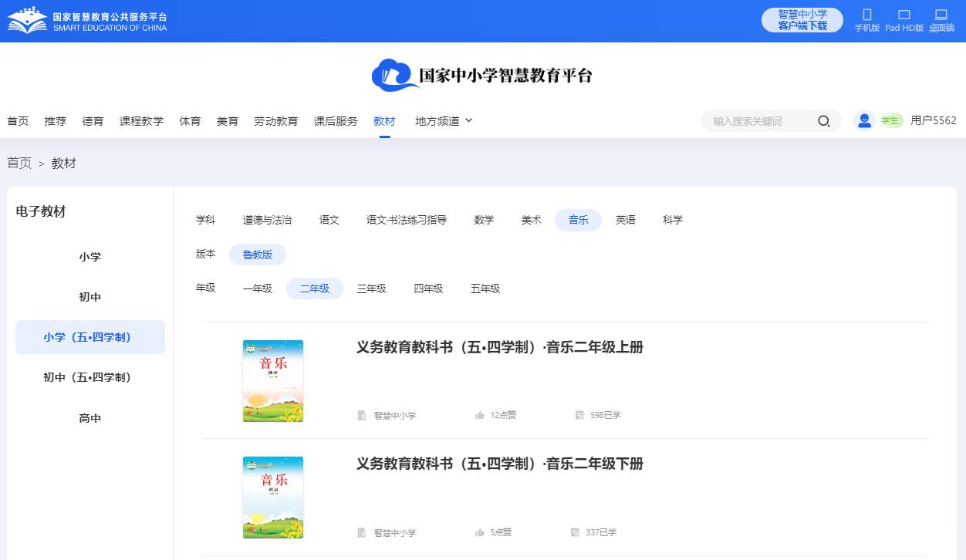Click the 国家中小学智慧教育平台 cloud logo
Screen dimensions: 966x560
pyautogui.click(x=482, y=75)
